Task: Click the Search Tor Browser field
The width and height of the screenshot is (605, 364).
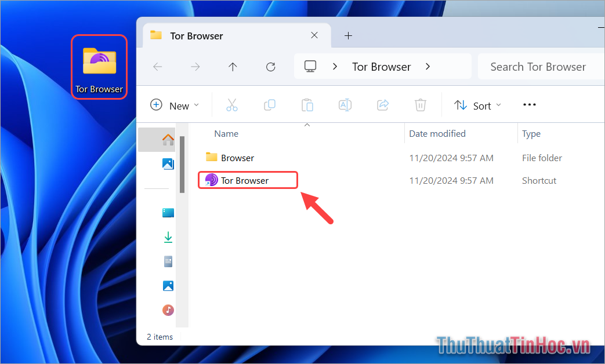Action: click(541, 67)
